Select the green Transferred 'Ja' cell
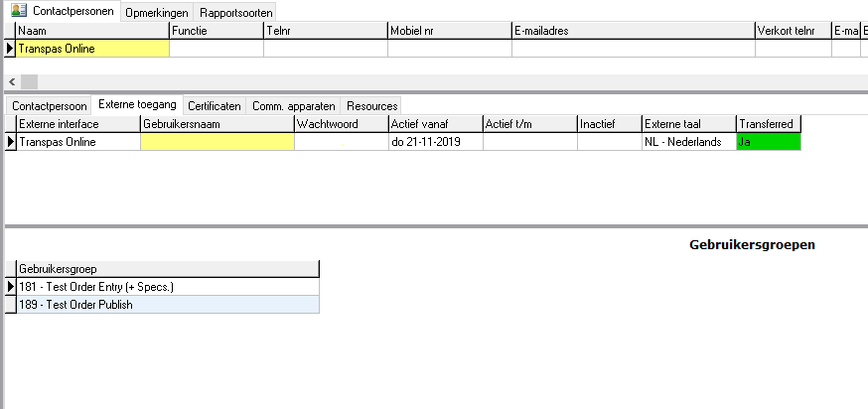 coord(768,142)
